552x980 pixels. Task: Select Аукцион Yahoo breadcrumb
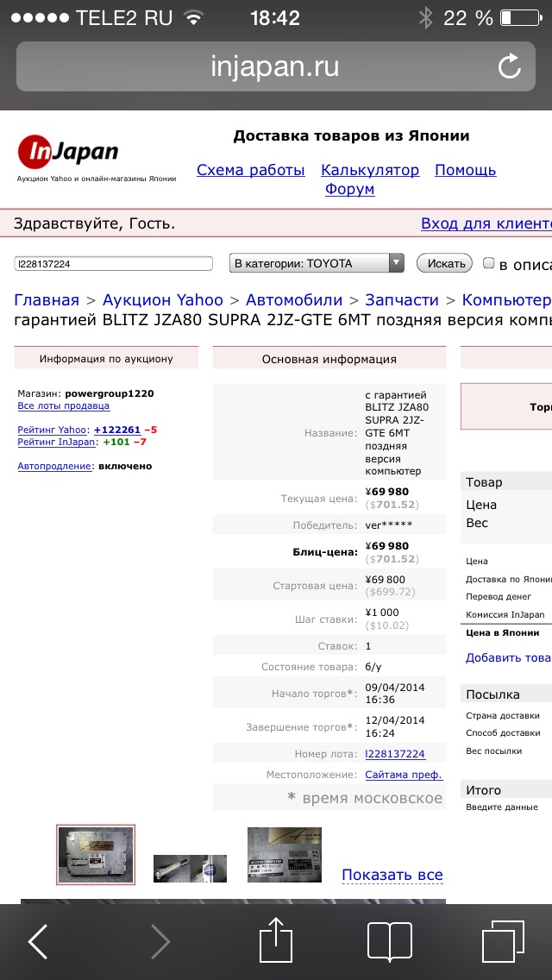point(162,300)
